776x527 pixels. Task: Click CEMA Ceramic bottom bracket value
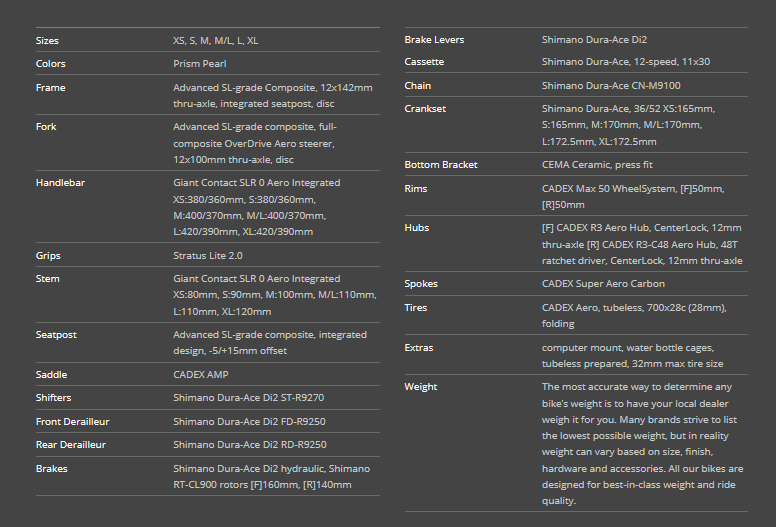tap(597, 165)
